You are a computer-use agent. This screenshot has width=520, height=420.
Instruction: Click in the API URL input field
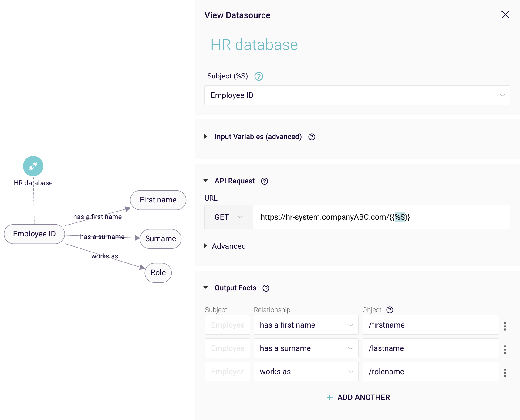click(x=381, y=217)
